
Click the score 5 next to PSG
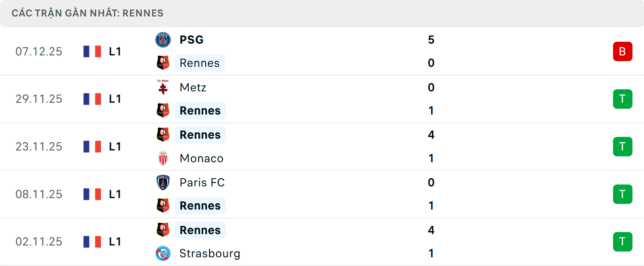[x=431, y=39]
